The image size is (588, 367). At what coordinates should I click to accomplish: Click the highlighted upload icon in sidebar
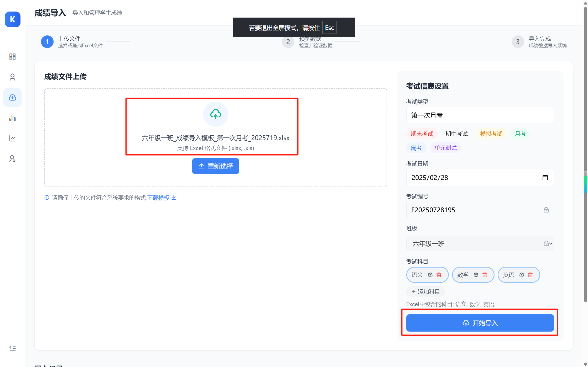click(12, 97)
